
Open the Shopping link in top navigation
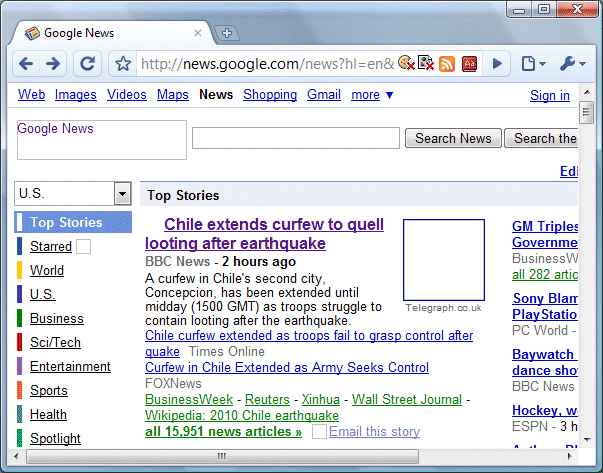pyautogui.click(x=270, y=95)
